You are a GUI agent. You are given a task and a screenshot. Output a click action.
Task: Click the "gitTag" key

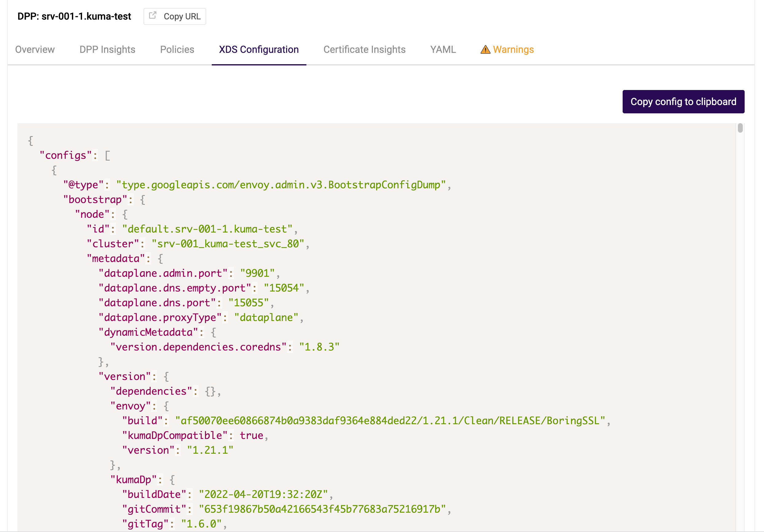tap(145, 524)
